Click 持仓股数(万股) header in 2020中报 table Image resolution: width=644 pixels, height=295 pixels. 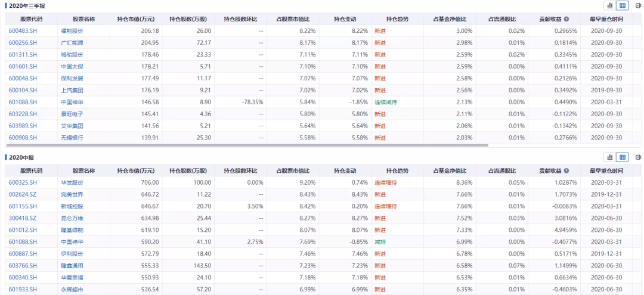[188, 170]
